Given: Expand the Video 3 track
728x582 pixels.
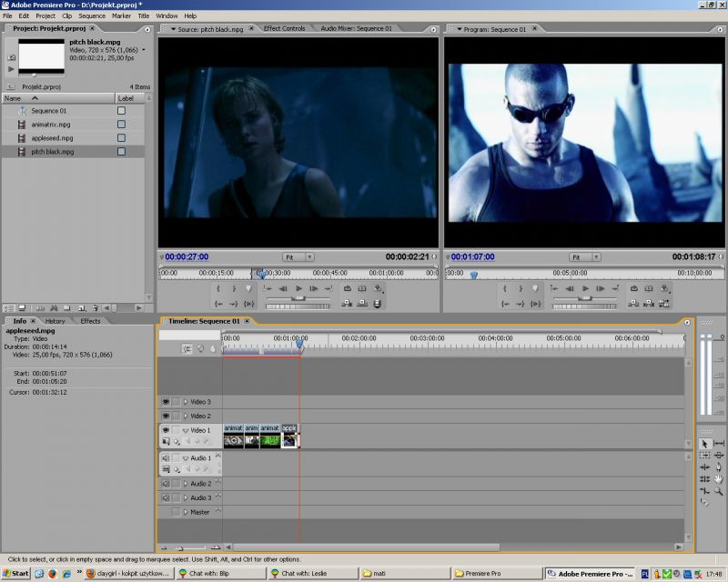Looking at the screenshot, I should (x=186, y=402).
